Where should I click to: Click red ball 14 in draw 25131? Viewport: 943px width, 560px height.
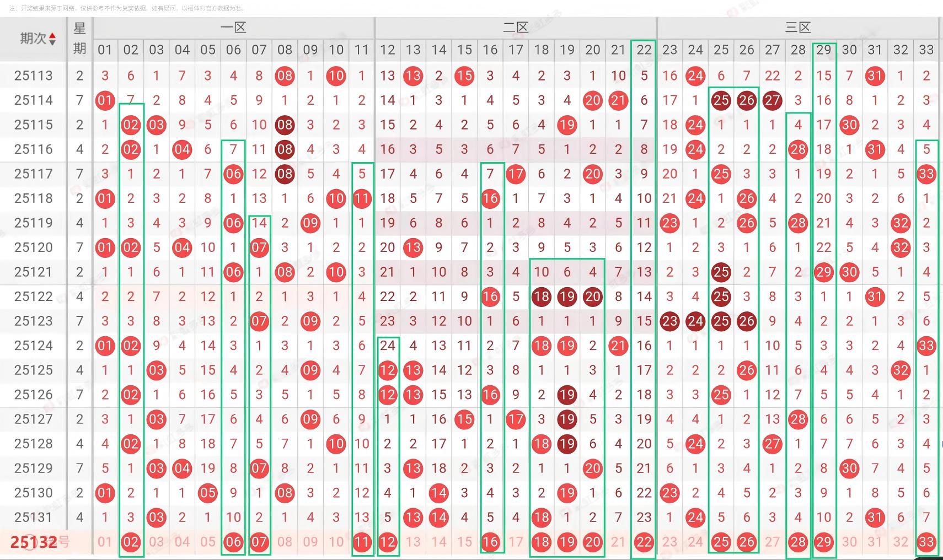click(x=439, y=517)
